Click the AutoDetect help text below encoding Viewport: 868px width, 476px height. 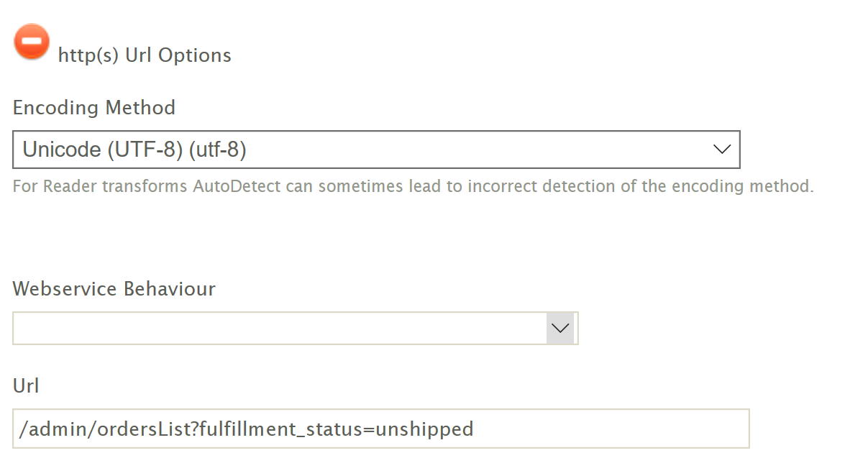(414, 187)
